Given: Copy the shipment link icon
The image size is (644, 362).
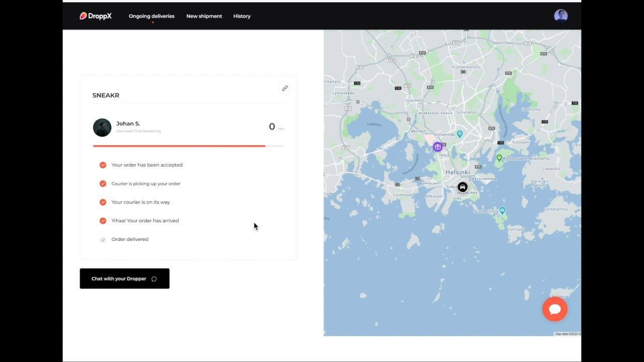Looking at the screenshot, I should click(285, 88).
